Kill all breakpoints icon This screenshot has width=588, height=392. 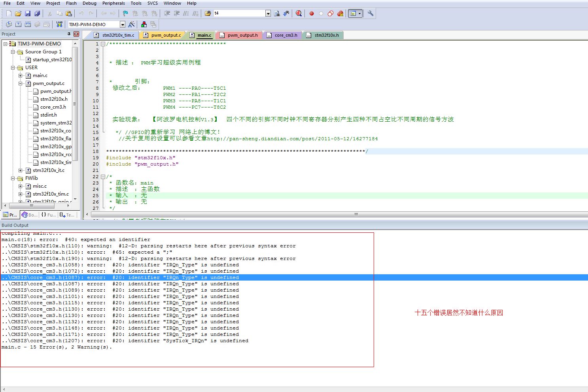[x=340, y=13]
